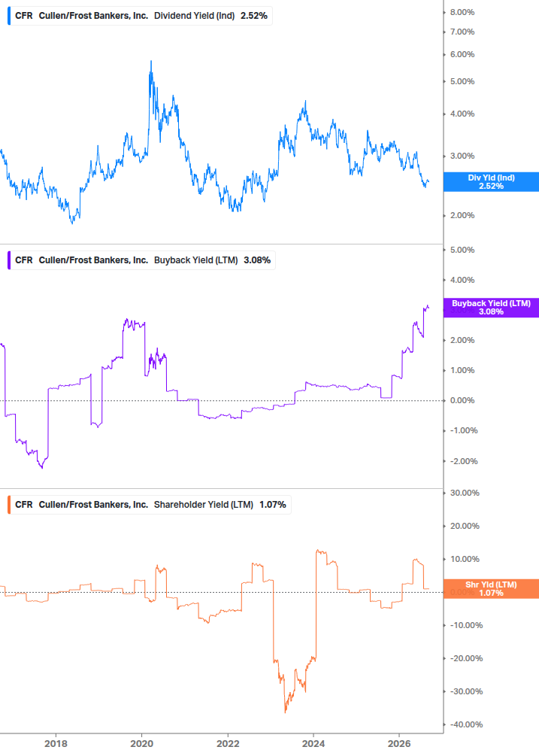
Task: Click the -30.00% tick on the shareholder yield axis
Action: 466,691
